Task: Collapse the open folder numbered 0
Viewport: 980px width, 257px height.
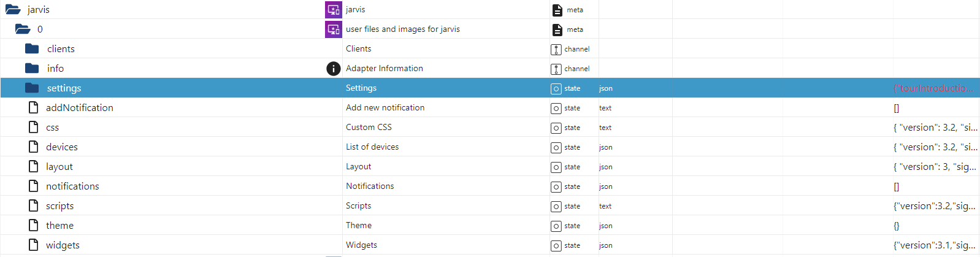Action: (x=23, y=29)
